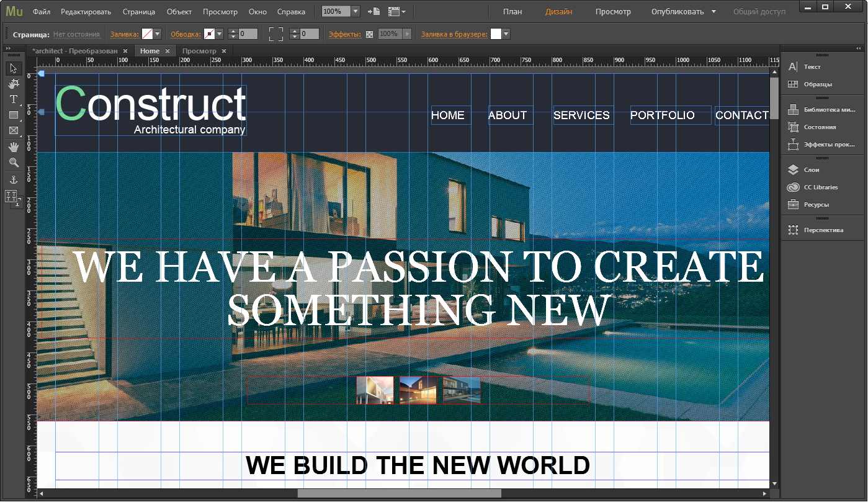Select the Crop tool in the toolbox
Viewport: 868px width, 502px height.
[14, 84]
